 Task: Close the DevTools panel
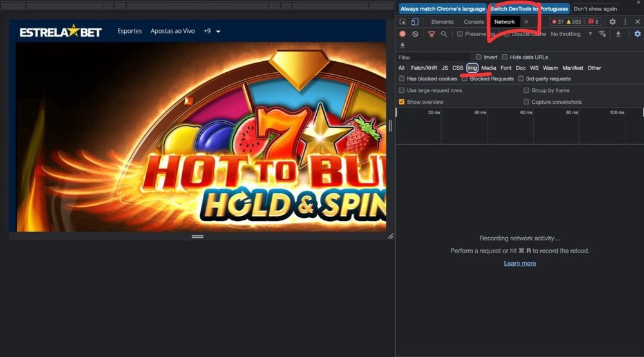[638, 22]
